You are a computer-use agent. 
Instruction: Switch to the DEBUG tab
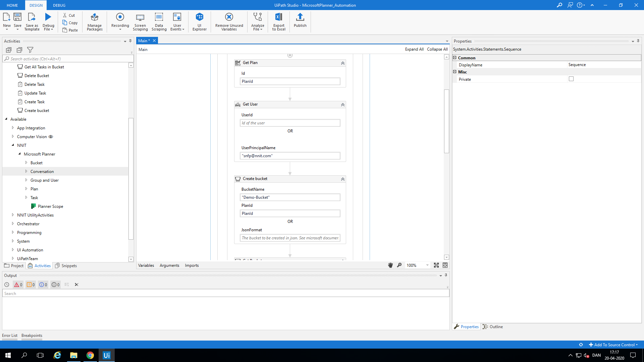tap(58, 5)
